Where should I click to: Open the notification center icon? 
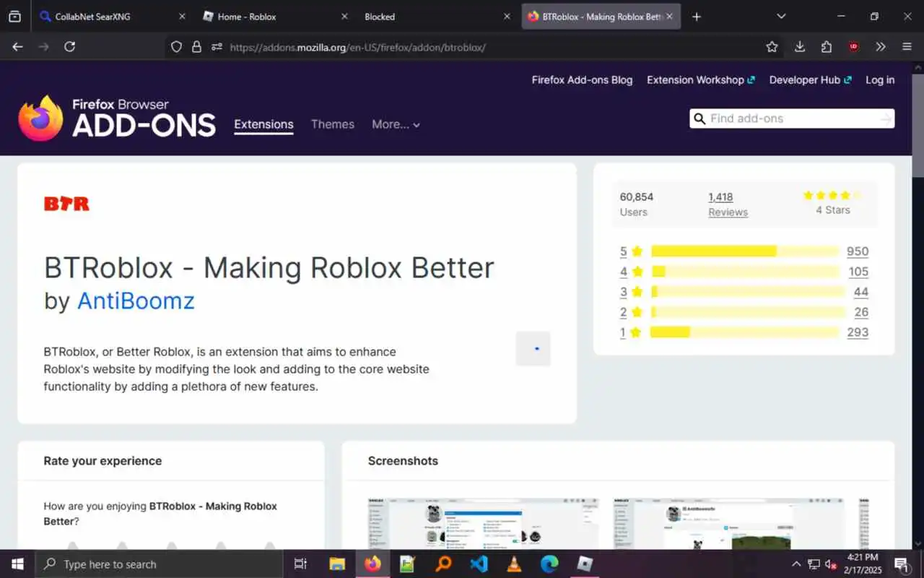tap(902, 564)
